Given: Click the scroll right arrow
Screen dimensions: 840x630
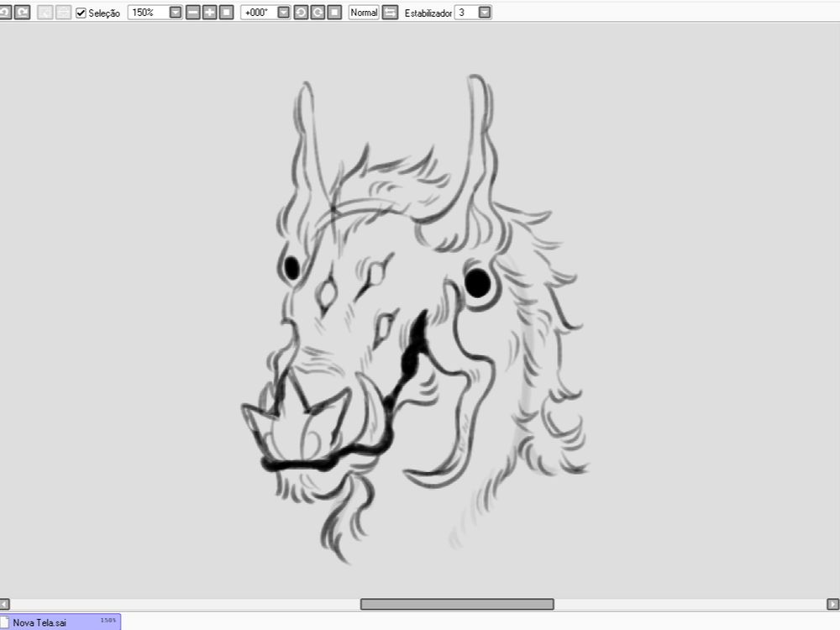Looking at the screenshot, I should 833,604.
